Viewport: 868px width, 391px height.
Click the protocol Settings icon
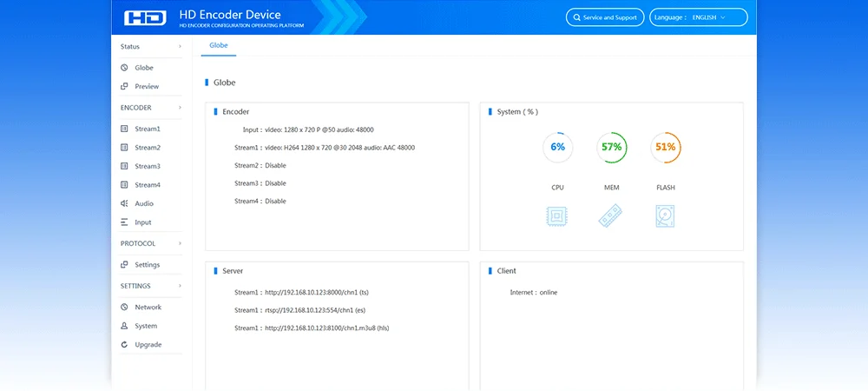point(124,265)
